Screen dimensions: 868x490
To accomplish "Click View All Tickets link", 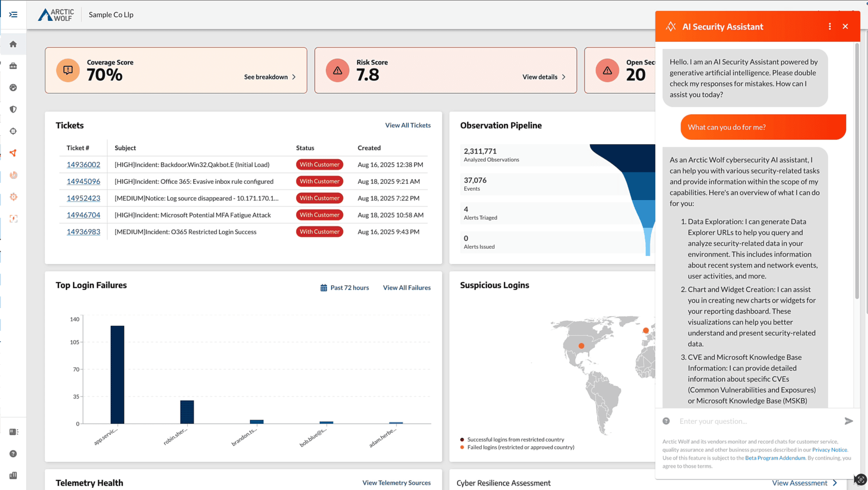I will tap(408, 125).
